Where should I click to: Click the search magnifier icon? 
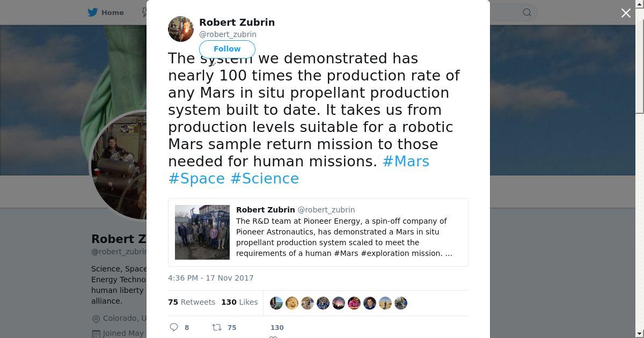[527, 12]
